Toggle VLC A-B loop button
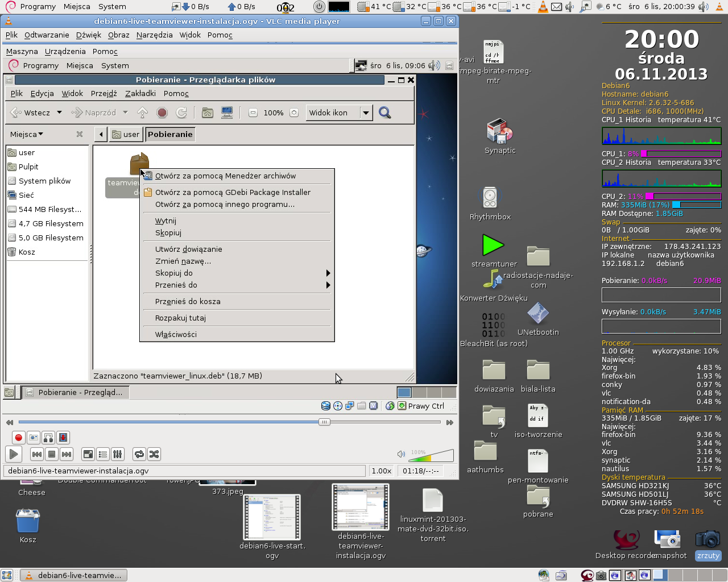This screenshot has width=728, height=582. pyautogui.click(x=48, y=438)
